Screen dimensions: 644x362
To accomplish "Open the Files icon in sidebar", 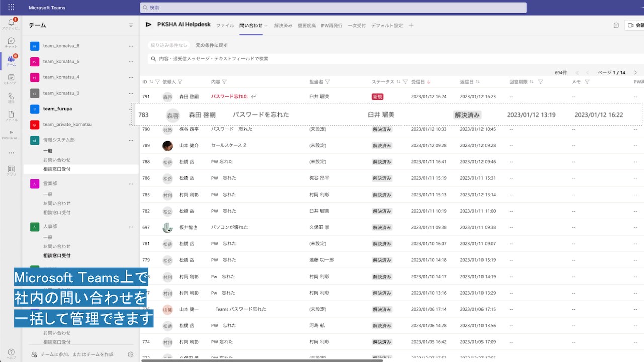I will tap(11, 114).
